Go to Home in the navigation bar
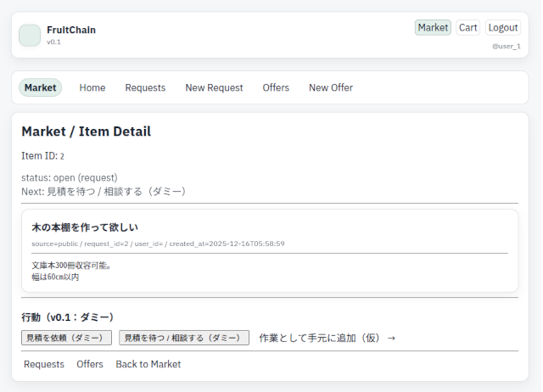This screenshot has height=392, width=543. coord(92,87)
